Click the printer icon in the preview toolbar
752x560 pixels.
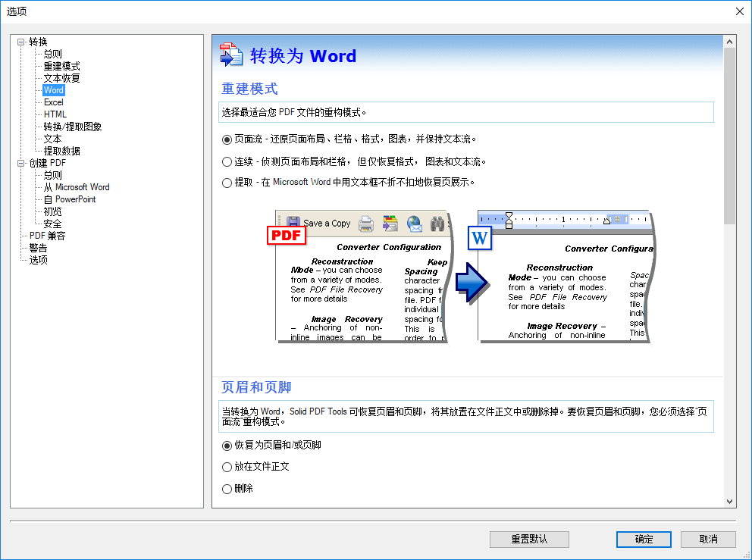pyautogui.click(x=365, y=224)
